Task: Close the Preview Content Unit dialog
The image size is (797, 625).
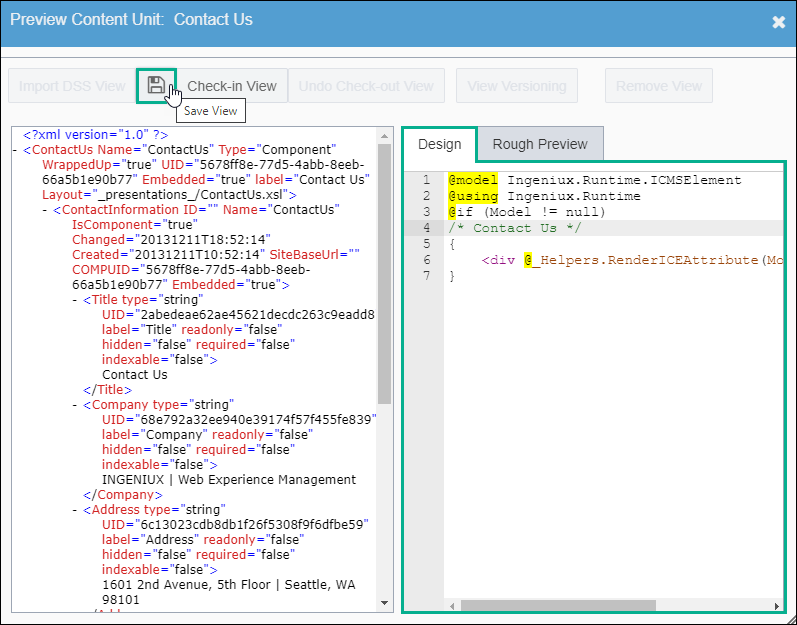Action: coord(778,22)
